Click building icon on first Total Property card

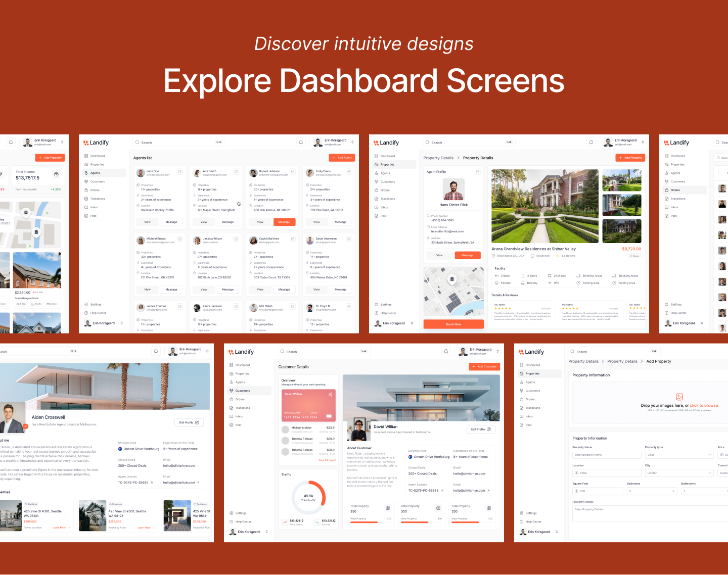(388, 508)
